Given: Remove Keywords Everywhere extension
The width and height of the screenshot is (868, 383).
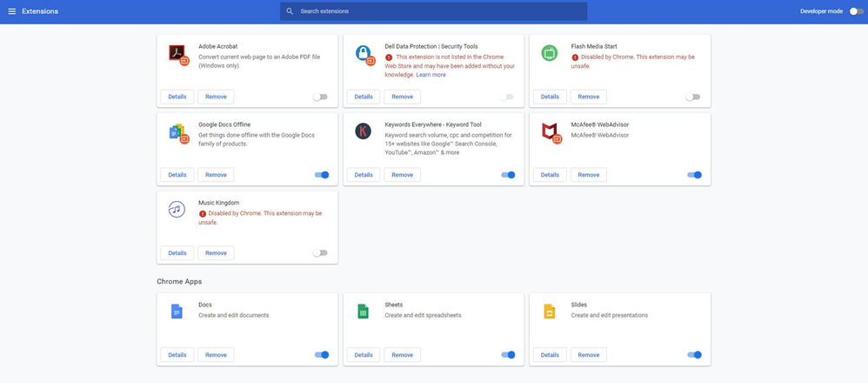Looking at the screenshot, I should (x=403, y=175).
